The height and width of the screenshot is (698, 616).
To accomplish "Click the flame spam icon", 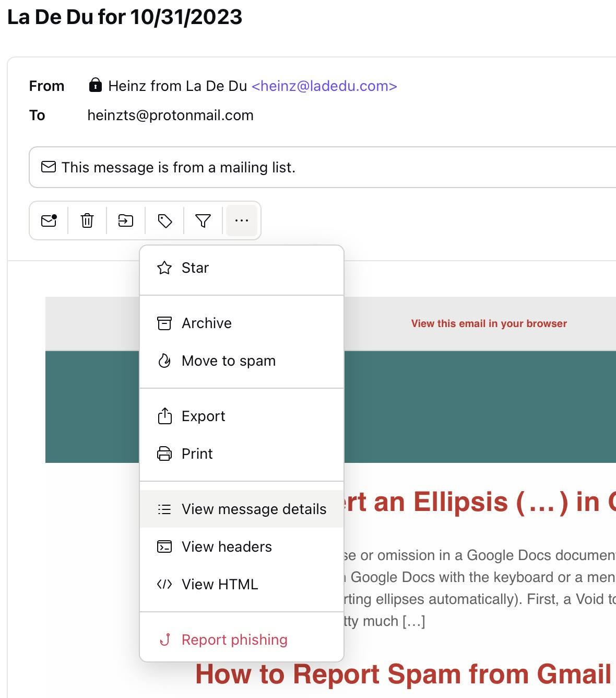I will 164,361.
